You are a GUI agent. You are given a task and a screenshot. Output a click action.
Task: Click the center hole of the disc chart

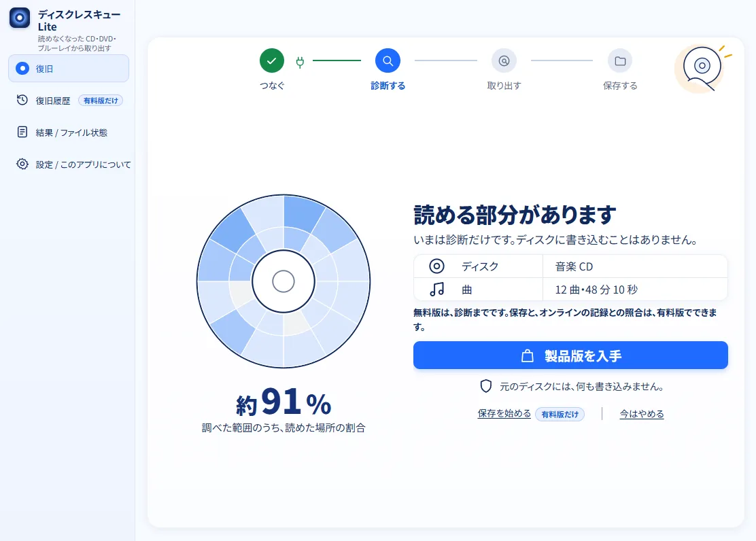click(283, 281)
